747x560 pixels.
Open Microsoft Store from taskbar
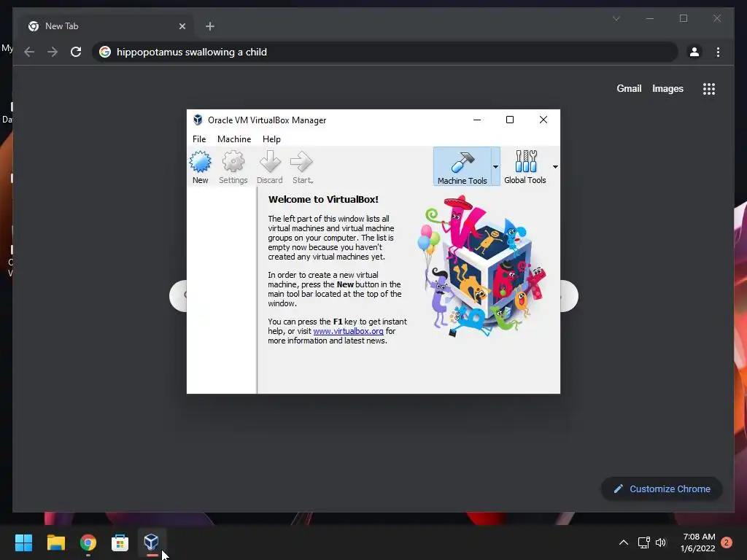click(x=120, y=542)
